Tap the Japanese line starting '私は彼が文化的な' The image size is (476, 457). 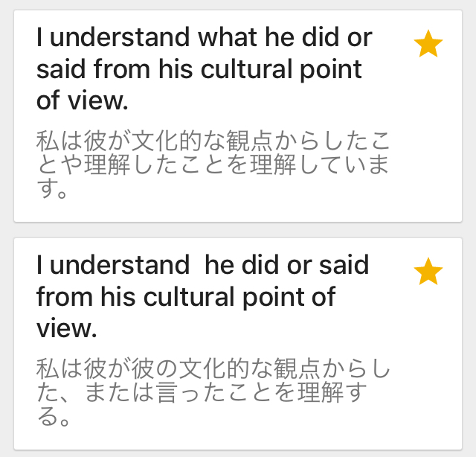pos(212,140)
